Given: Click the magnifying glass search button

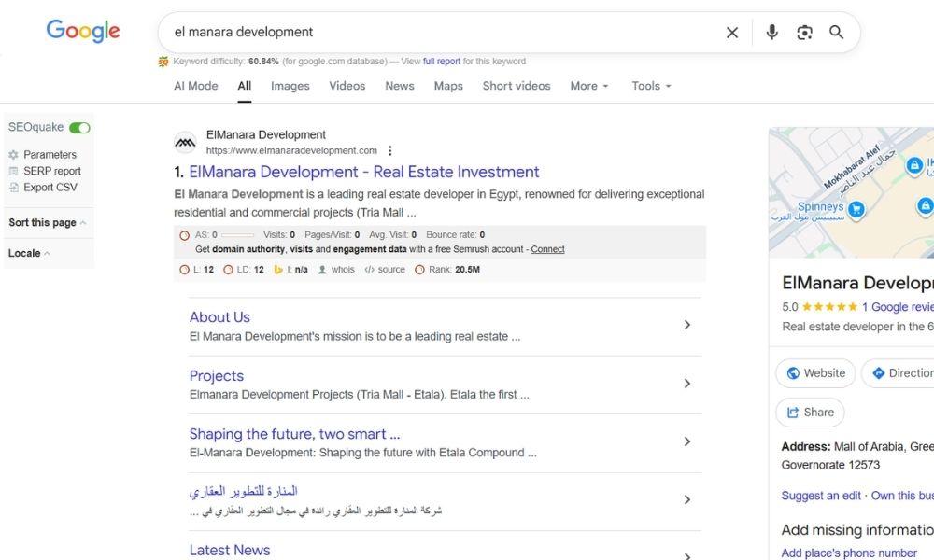Looking at the screenshot, I should (x=837, y=33).
